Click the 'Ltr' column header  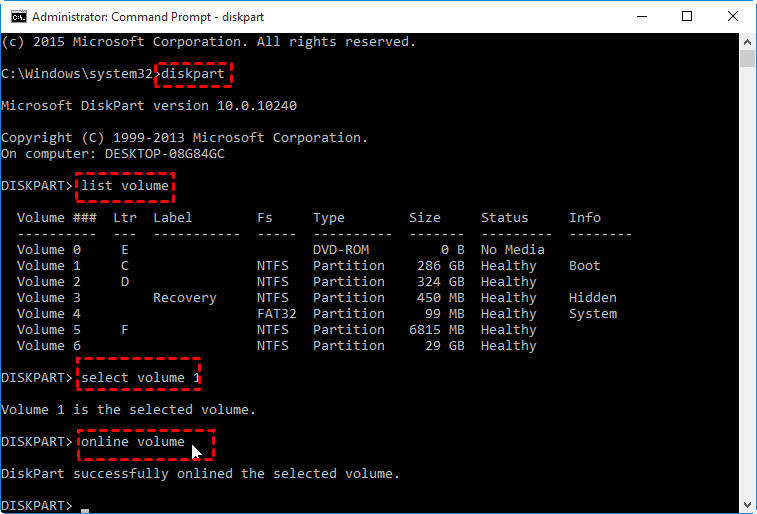125,218
